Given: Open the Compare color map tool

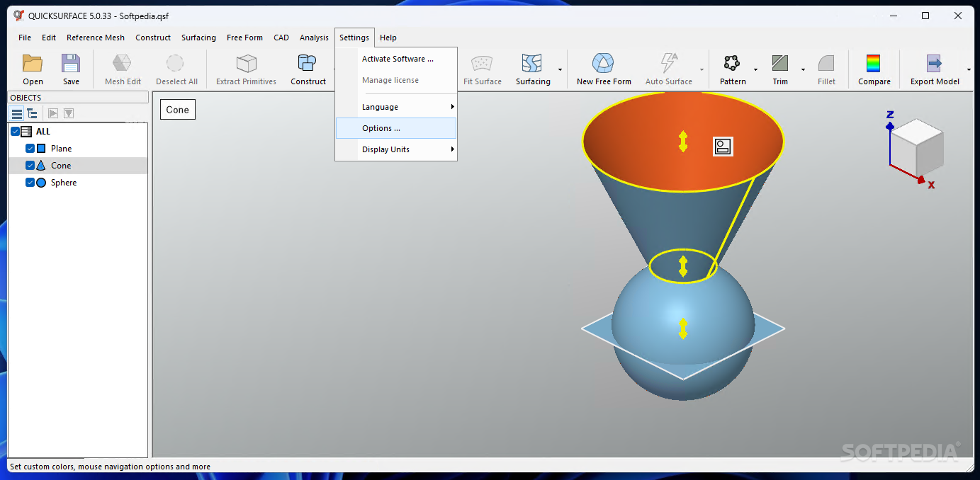Looking at the screenshot, I should click(x=874, y=69).
